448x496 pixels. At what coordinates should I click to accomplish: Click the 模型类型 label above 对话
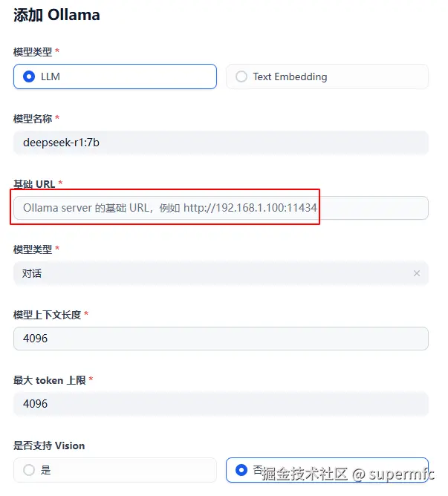pyautogui.click(x=33, y=249)
